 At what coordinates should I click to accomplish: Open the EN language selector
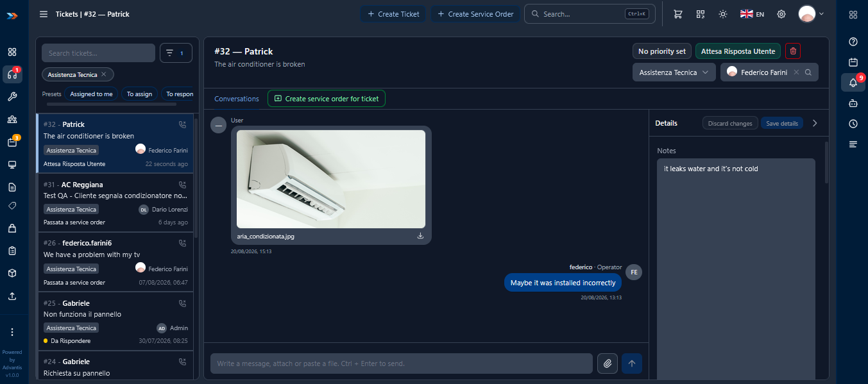click(x=752, y=14)
